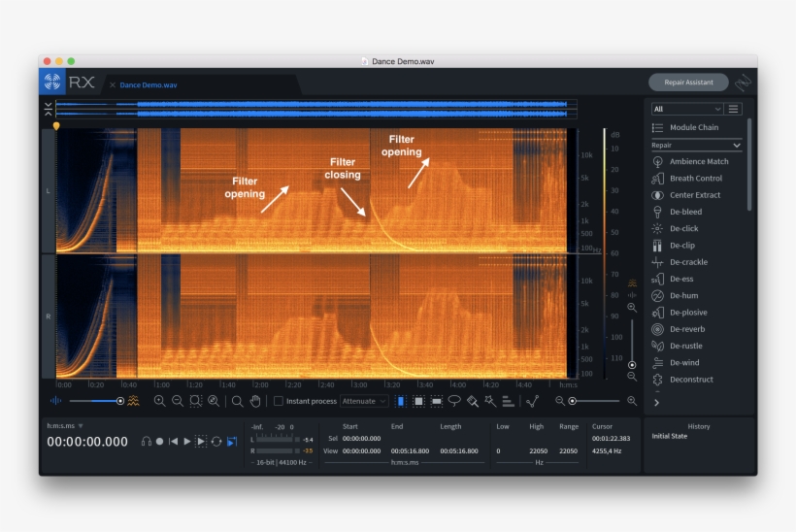796x532 pixels.
Task: Select the De-reverb module
Action: pos(687,329)
